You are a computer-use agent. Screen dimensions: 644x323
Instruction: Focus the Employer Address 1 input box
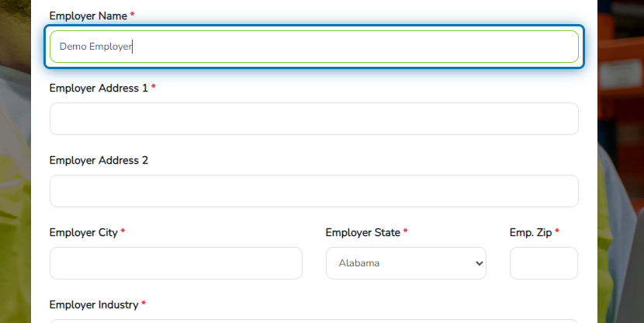tap(313, 119)
